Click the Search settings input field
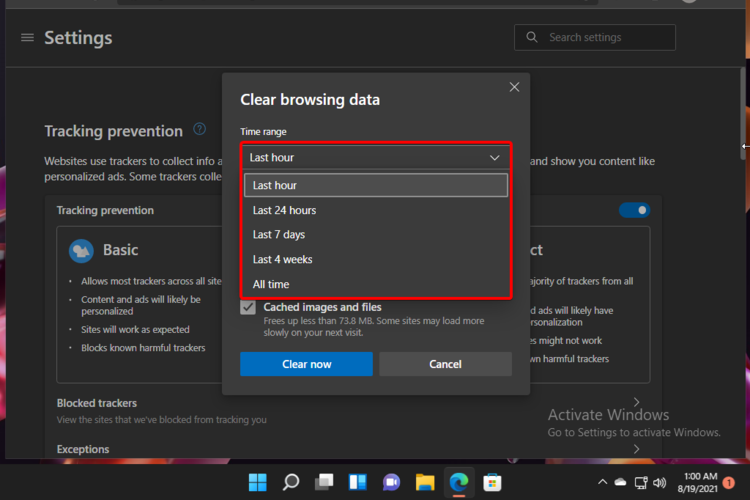 pos(595,37)
